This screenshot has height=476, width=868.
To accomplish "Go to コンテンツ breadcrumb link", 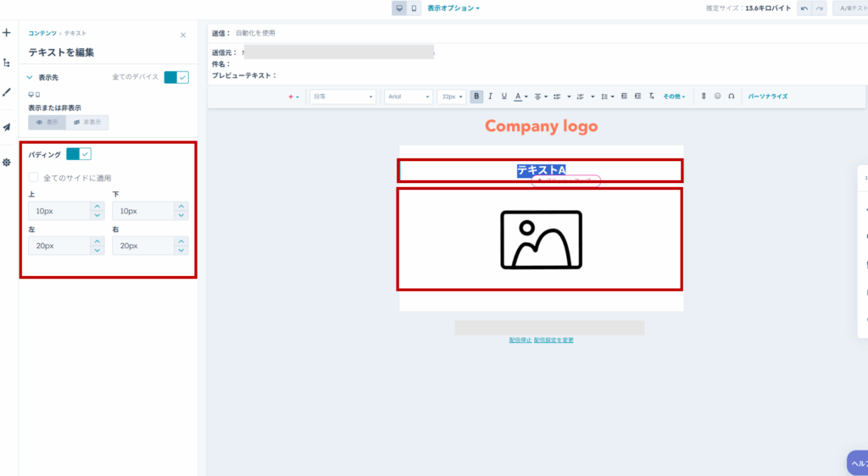I will tap(42, 33).
